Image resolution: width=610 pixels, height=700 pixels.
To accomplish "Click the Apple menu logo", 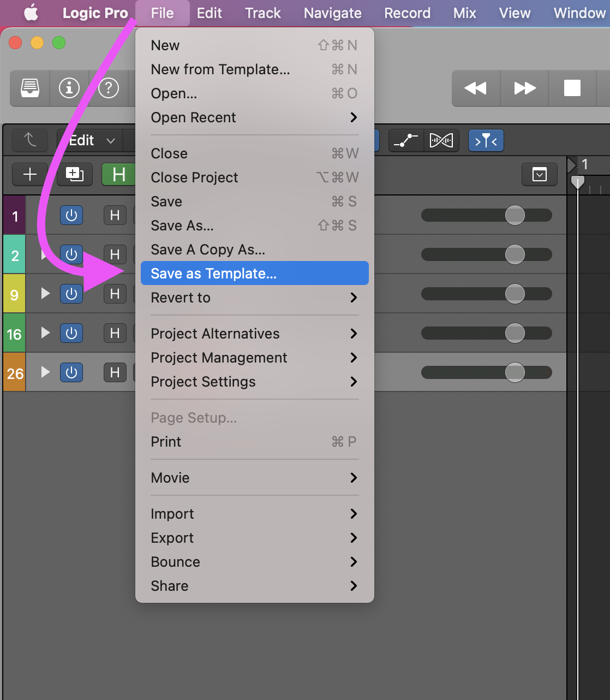I will 31,13.
